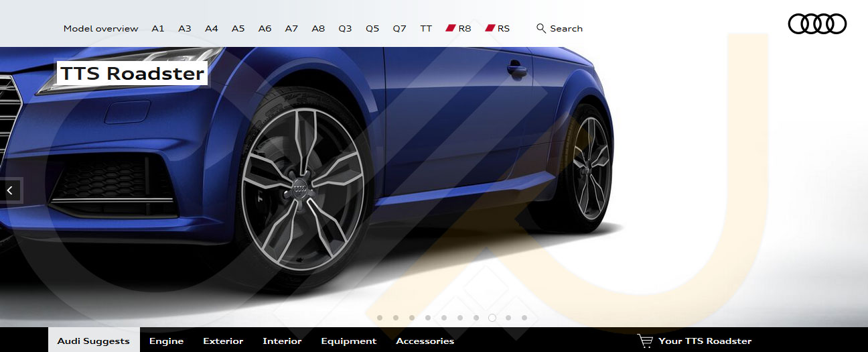Select the A5 model link
Screen dimensions: 868x352
(238, 29)
